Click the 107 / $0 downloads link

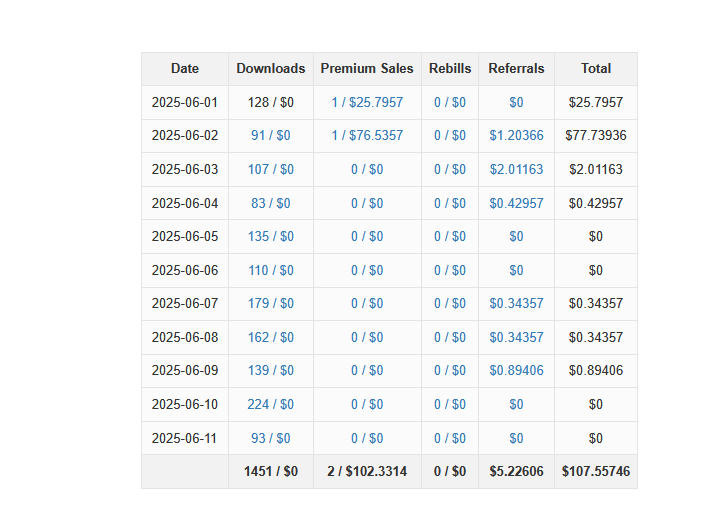pyautogui.click(x=270, y=169)
